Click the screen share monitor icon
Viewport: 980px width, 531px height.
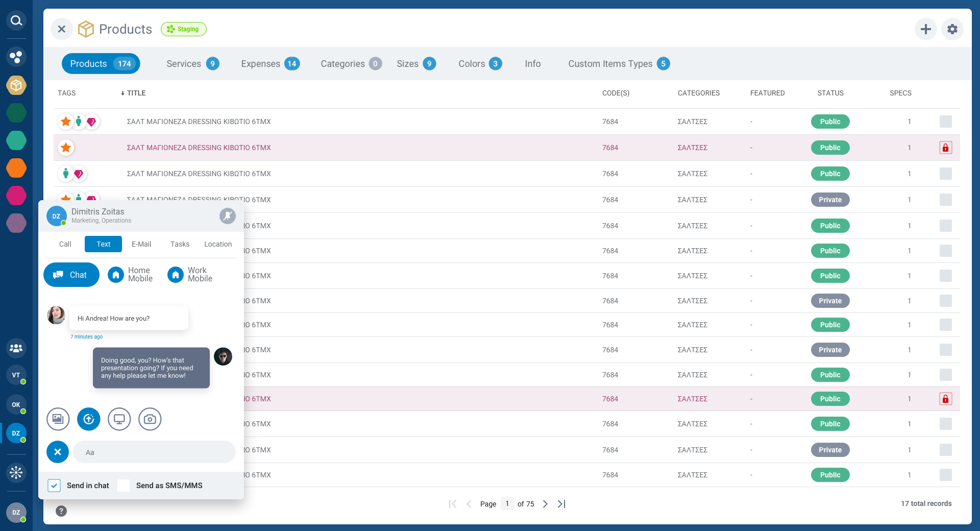[119, 419]
